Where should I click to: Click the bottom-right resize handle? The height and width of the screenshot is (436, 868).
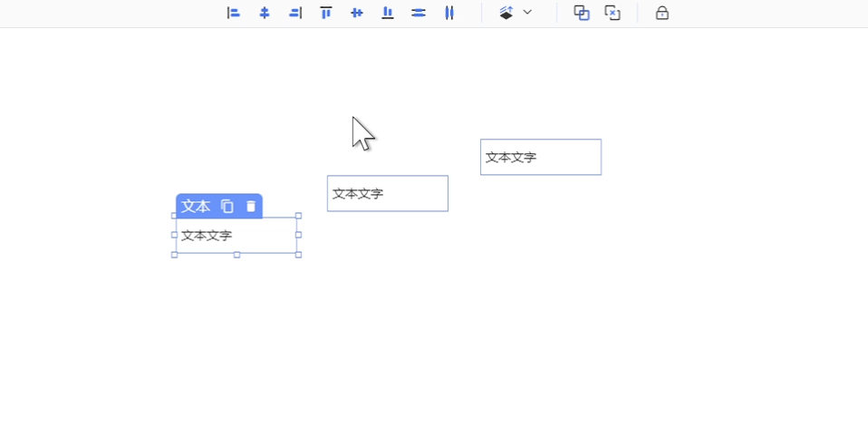(299, 255)
